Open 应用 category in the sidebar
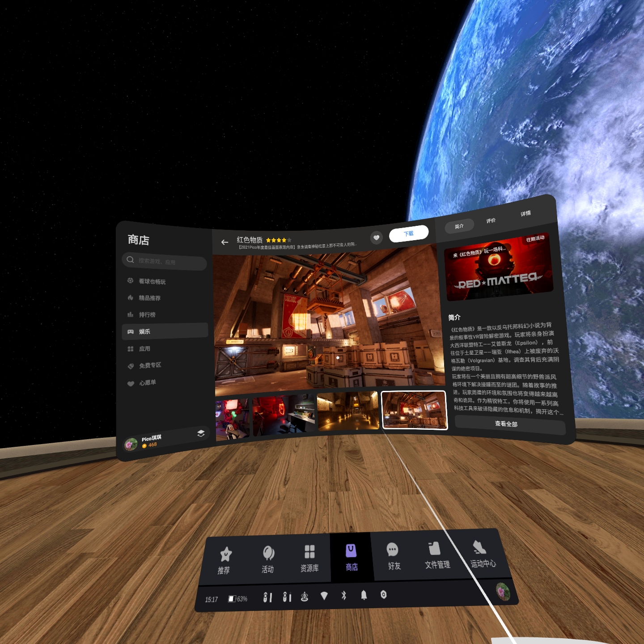 tap(165, 348)
